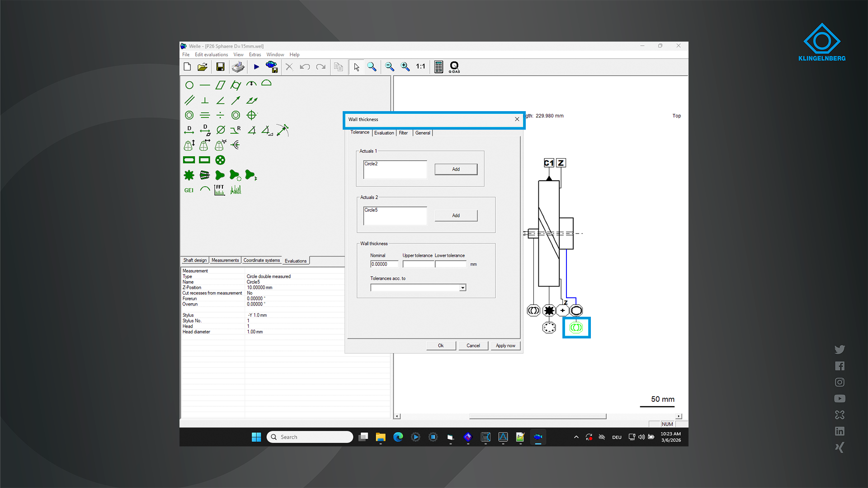Image resolution: width=868 pixels, height=488 pixels.
Task: Pick the angularity evaluation icon
Action: (220, 100)
